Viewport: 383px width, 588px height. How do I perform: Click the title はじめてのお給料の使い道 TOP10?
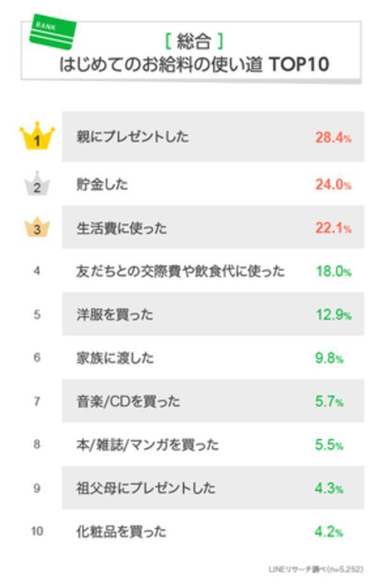click(193, 65)
